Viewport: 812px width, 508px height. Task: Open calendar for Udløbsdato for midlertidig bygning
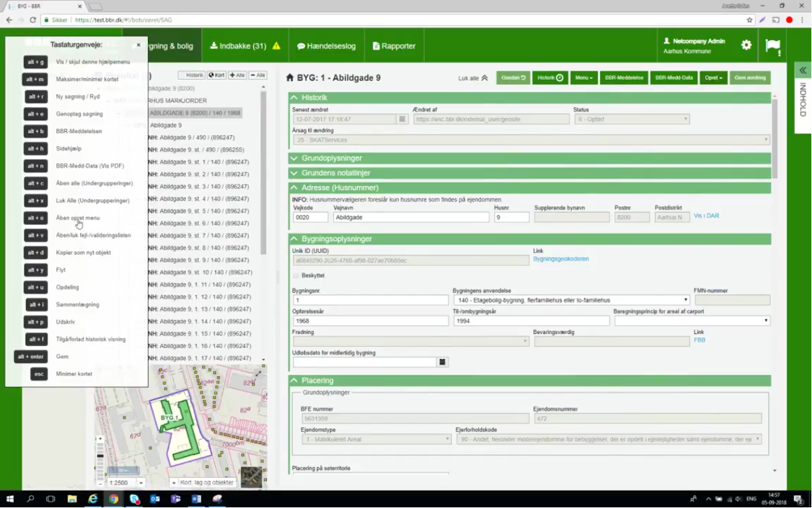pos(442,362)
